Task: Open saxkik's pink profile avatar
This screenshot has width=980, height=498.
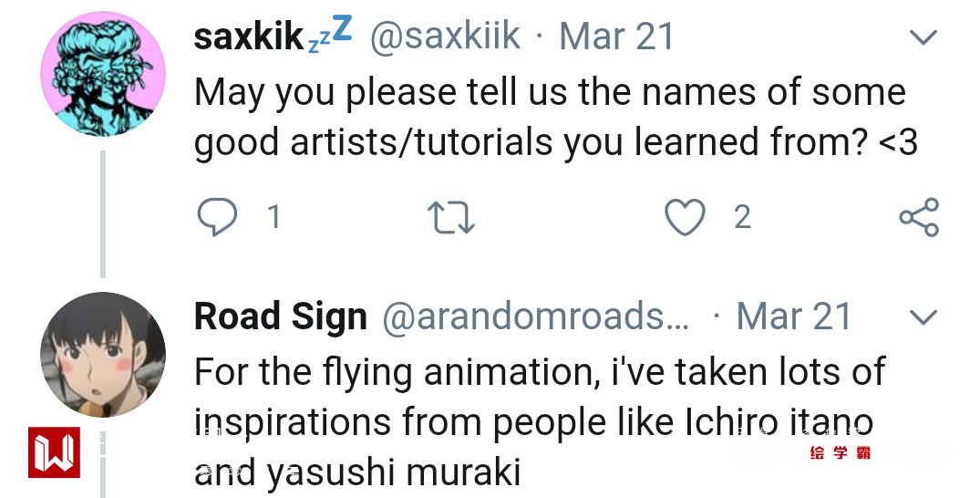Action: 103,74
